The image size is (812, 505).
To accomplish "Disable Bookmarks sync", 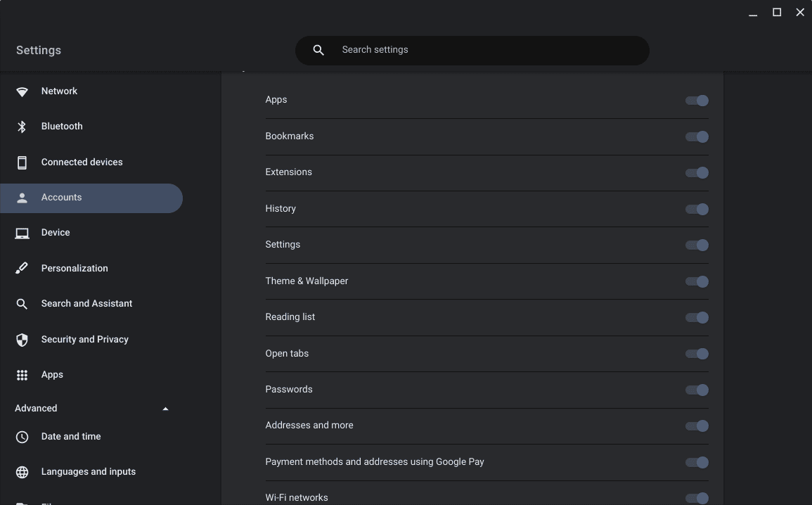I will tap(697, 136).
